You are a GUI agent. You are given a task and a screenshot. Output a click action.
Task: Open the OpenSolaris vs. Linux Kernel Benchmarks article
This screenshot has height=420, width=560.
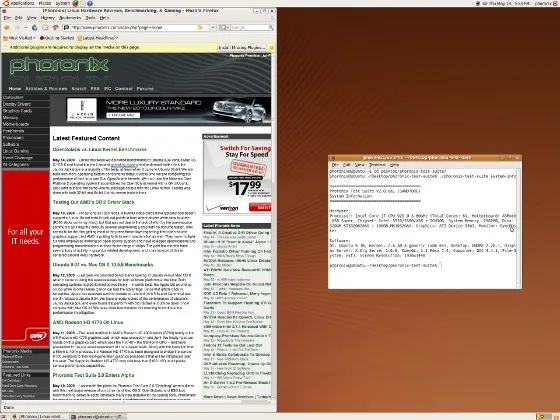coord(100,149)
